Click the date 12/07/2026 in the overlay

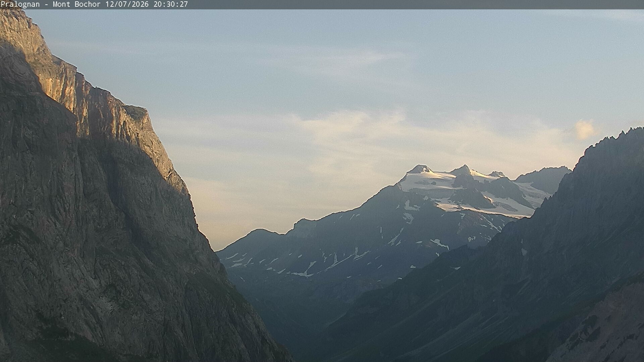(127, 4)
